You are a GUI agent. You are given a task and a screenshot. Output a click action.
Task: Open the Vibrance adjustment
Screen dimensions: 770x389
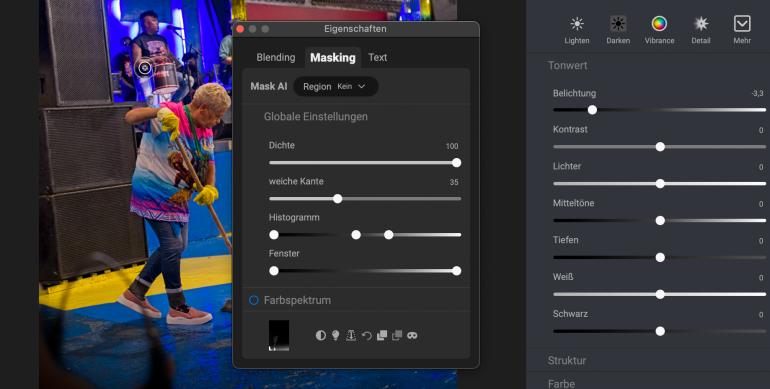[659, 30]
